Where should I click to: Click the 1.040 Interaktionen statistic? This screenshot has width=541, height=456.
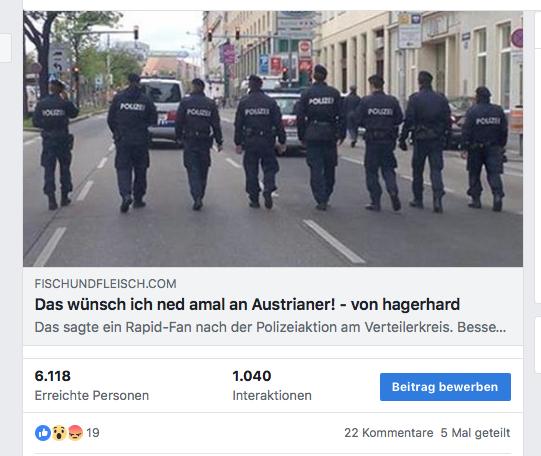(x=272, y=385)
